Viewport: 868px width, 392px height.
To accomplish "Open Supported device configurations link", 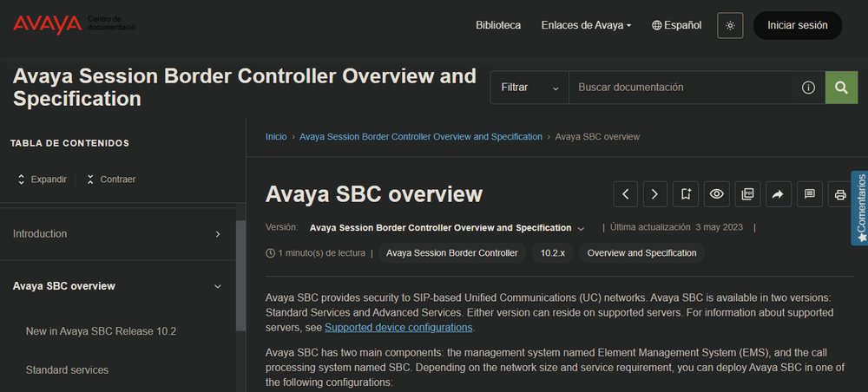I will (x=398, y=327).
